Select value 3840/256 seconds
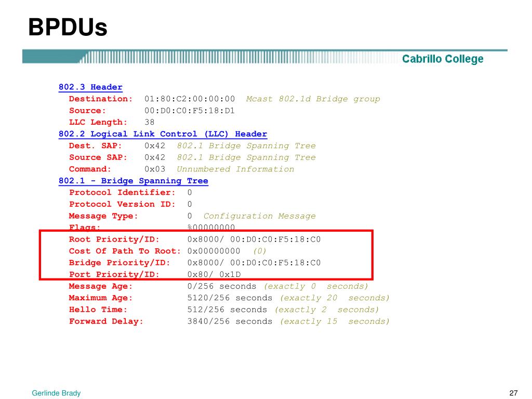532x399 pixels. [230, 321]
